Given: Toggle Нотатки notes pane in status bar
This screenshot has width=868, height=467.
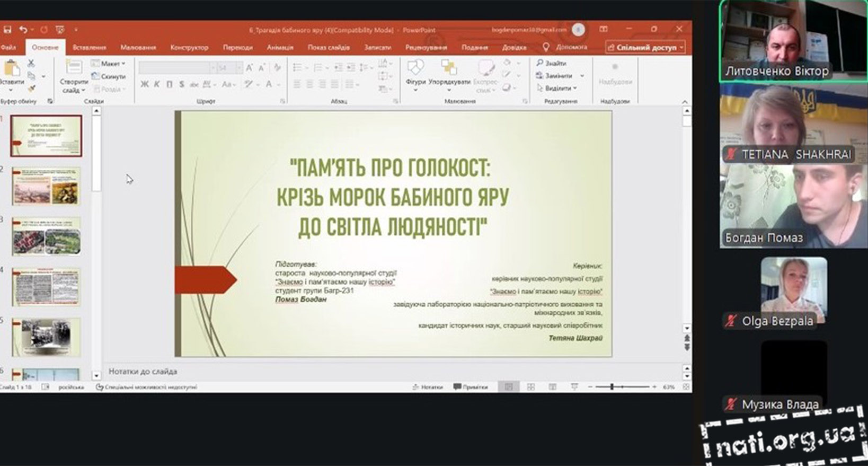Looking at the screenshot, I should pyautogui.click(x=427, y=387).
